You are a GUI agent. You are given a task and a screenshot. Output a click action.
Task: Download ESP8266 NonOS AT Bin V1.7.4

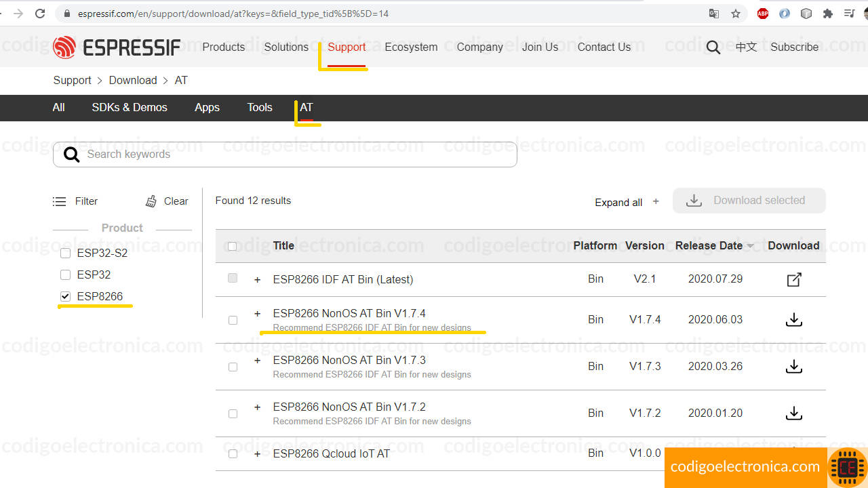pyautogui.click(x=794, y=319)
